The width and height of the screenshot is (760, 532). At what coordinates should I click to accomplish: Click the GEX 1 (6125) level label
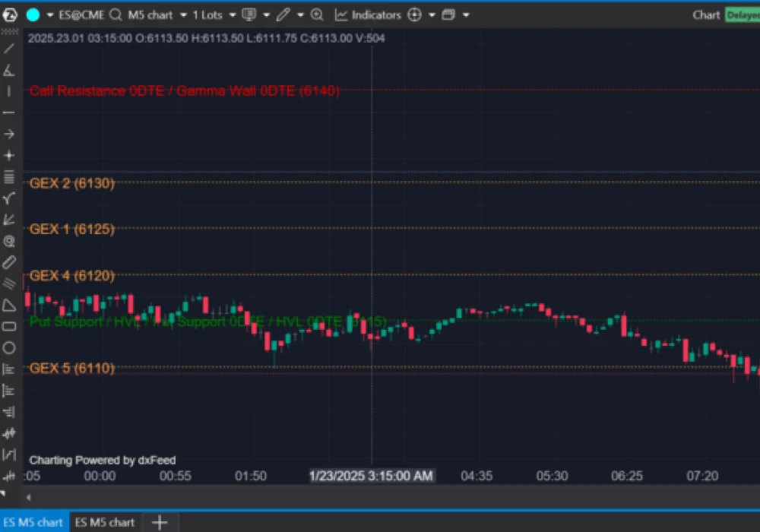72,229
